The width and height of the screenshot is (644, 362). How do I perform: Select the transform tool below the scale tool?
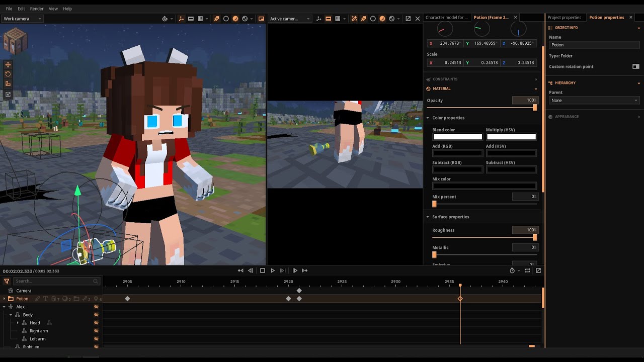(x=8, y=94)
